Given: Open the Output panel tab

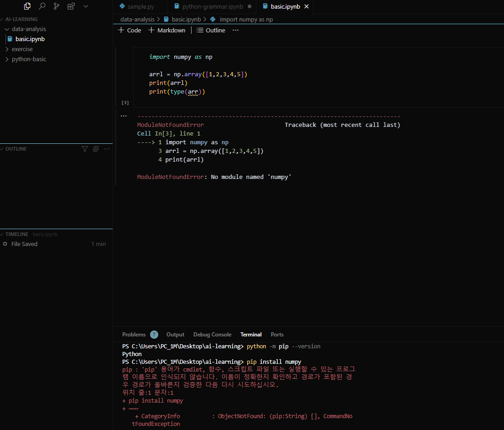Looking at the screenshot, I should coord(175,335).
